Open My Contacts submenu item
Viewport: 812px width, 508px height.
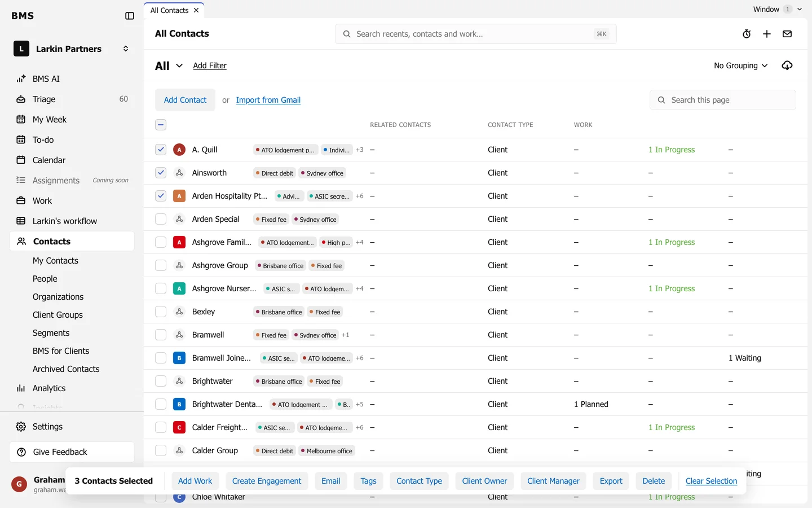coord(55,261)
